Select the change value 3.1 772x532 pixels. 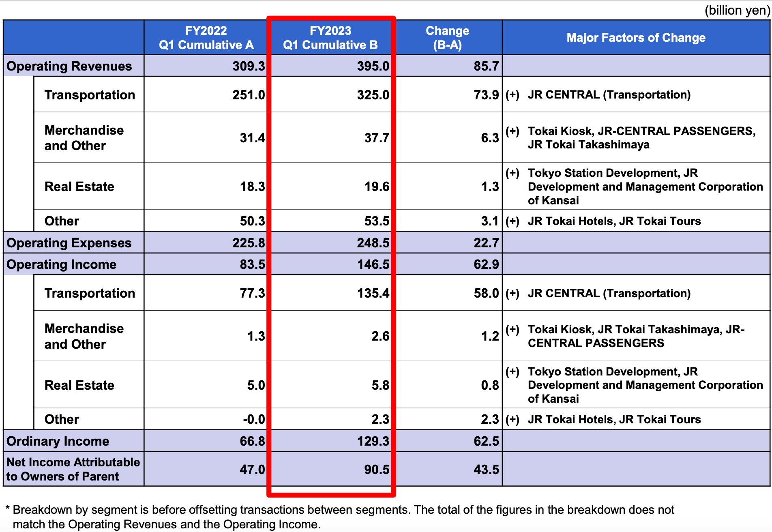(x=490, y=221)
